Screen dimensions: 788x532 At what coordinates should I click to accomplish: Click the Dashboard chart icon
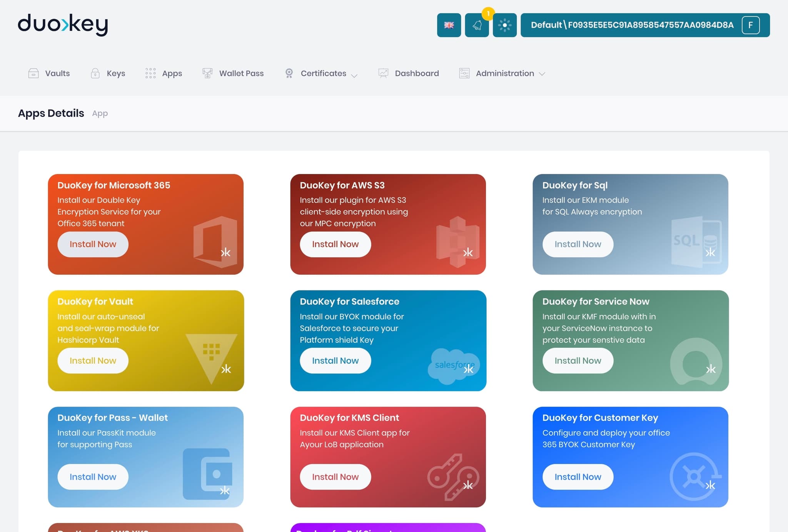(x=383, y=73)
